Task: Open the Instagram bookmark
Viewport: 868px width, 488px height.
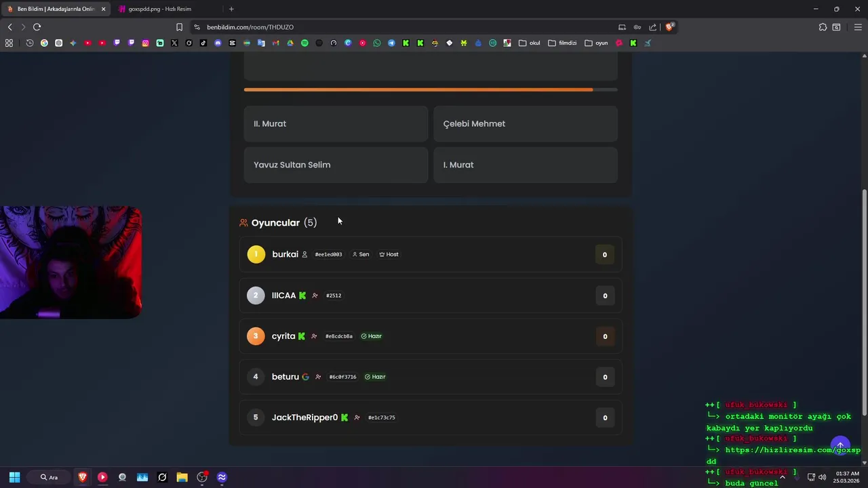Action: 145,43
